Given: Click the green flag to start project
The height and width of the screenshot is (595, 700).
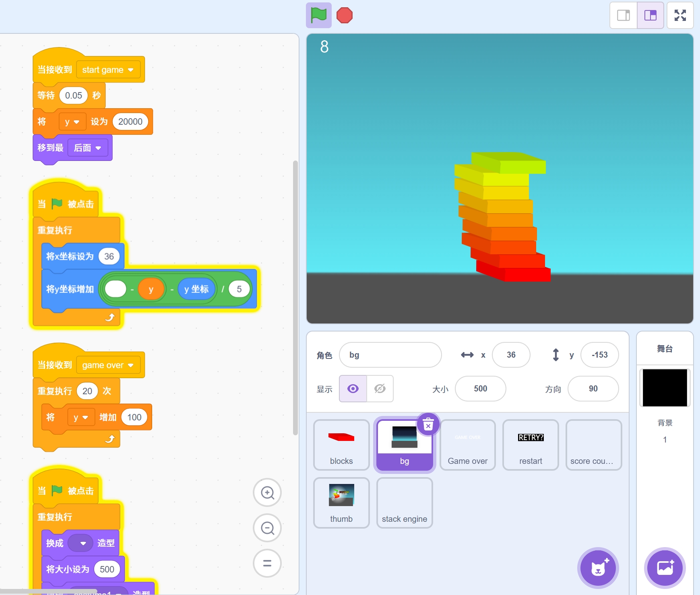Looking at the screenshot, I should (x=318, y=16).
